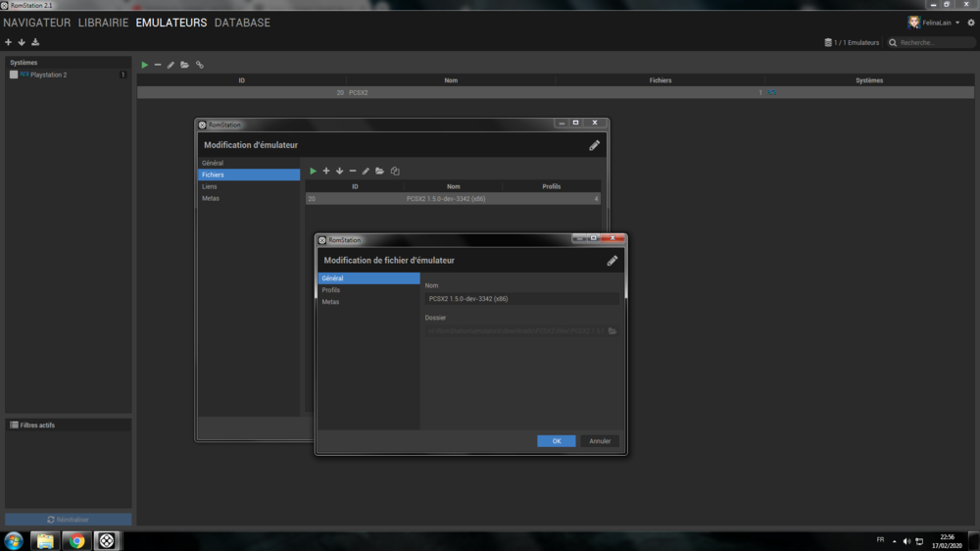Click the Dossier path field
980x551 pixels.
516,330
